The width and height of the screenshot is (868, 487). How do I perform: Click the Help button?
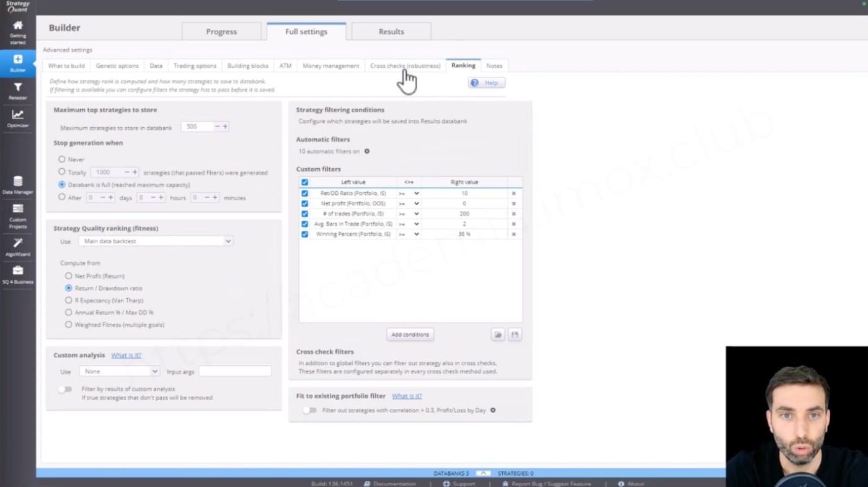487,83
